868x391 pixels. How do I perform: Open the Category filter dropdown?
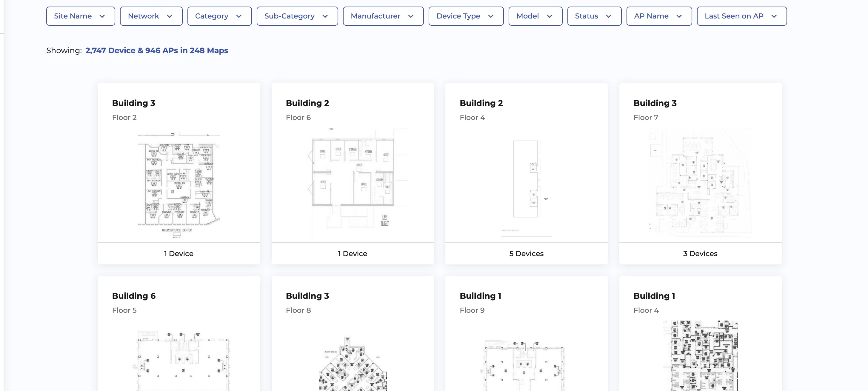(x=219, y=16)
